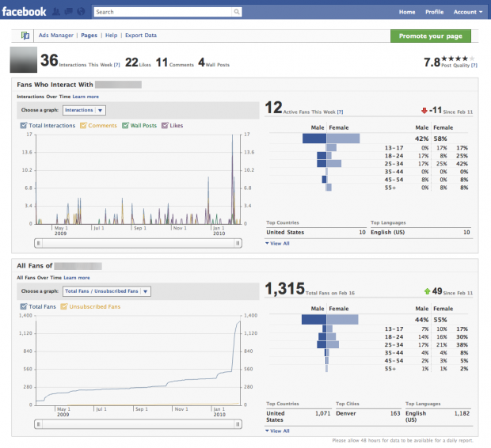Click Learn more beside All Fans Over Time

click(77, 278)
